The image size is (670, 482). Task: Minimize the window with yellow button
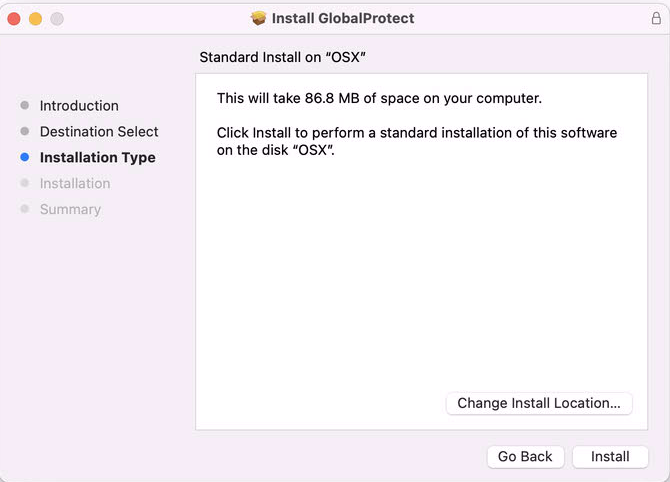click(35, 19)
